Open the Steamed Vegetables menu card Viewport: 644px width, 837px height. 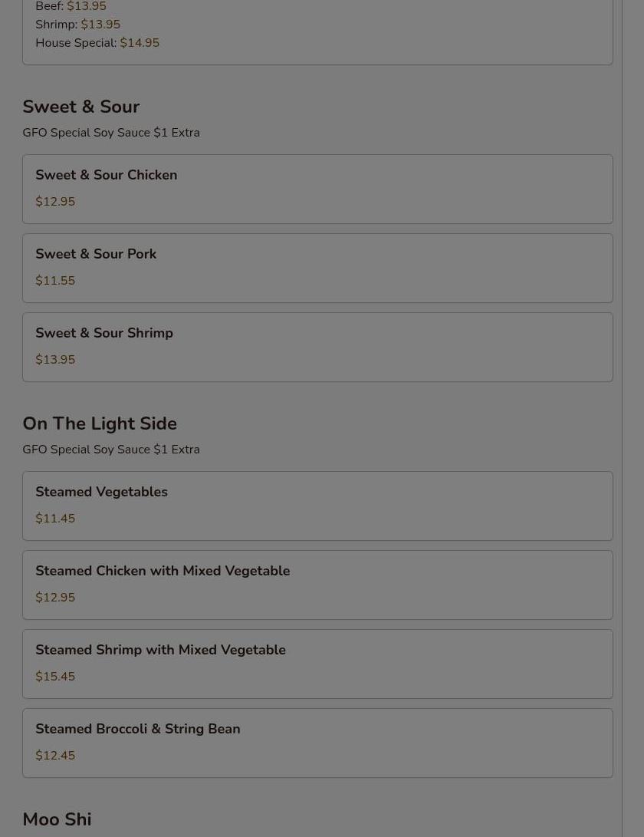coord(317,506)
